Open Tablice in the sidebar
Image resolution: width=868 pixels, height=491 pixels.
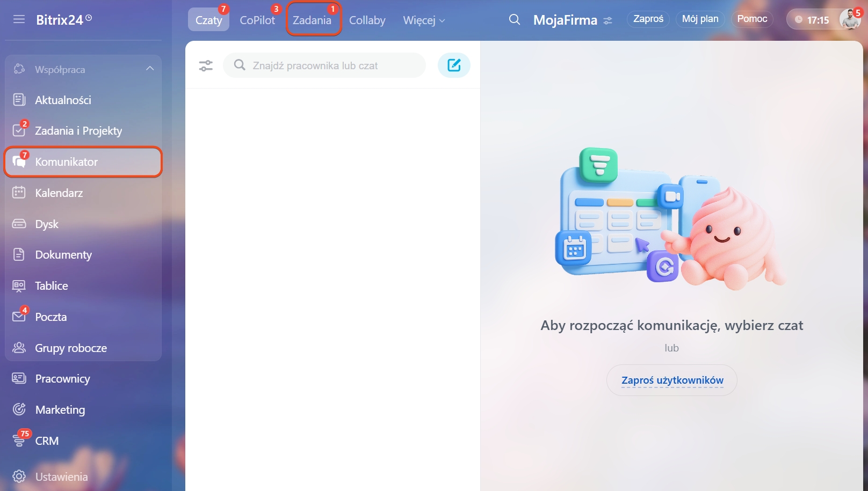coord(83,286)
